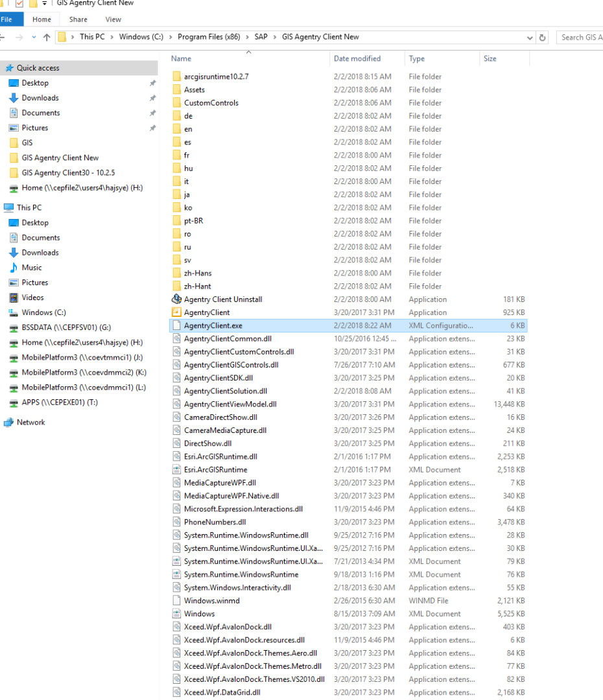Click the Assets folder icon
The image size is (603, 700).
176,89
